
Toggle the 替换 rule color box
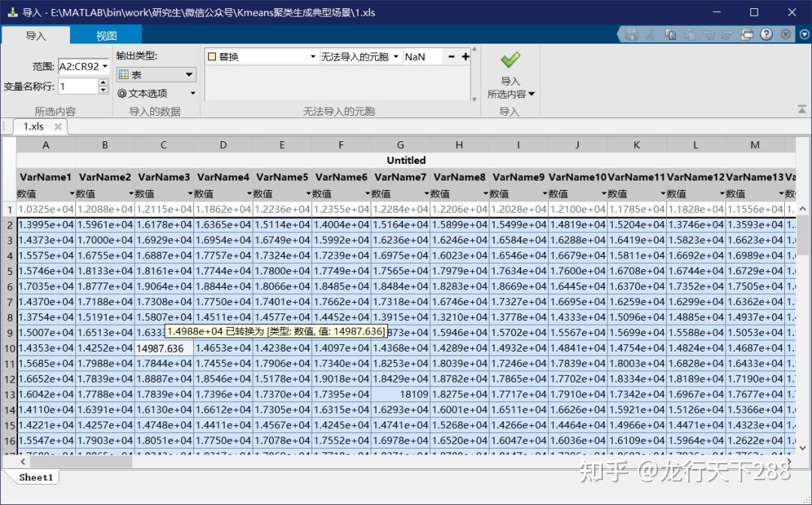pyautogui.click(x=212, y=56)
